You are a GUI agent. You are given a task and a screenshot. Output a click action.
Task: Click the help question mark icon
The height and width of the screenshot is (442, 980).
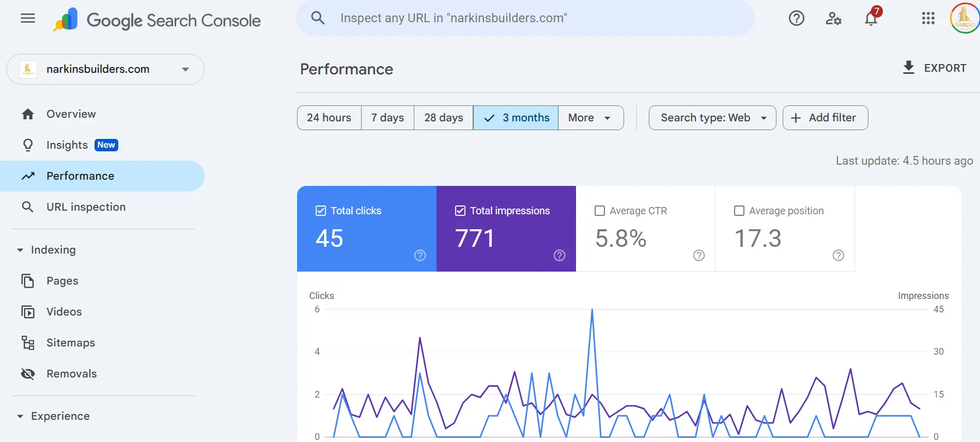click(796, 19)
